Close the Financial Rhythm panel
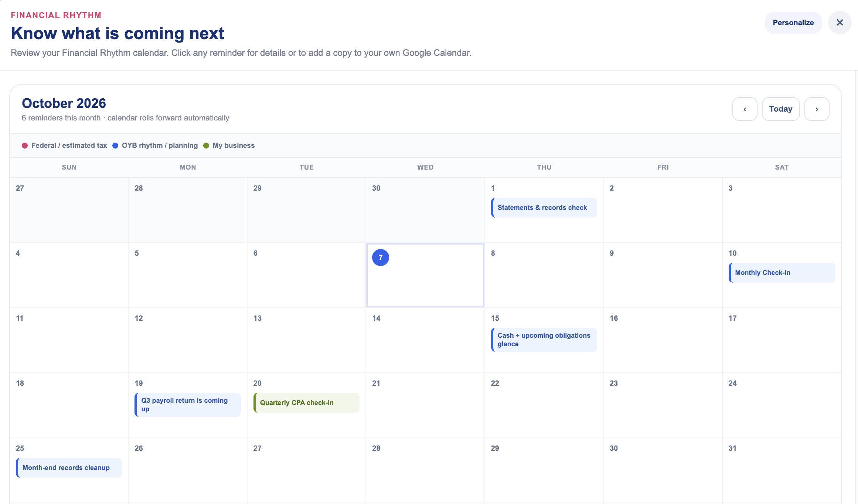Image resolution: width=858 pixels, height=504 pixels. [840, 23]
